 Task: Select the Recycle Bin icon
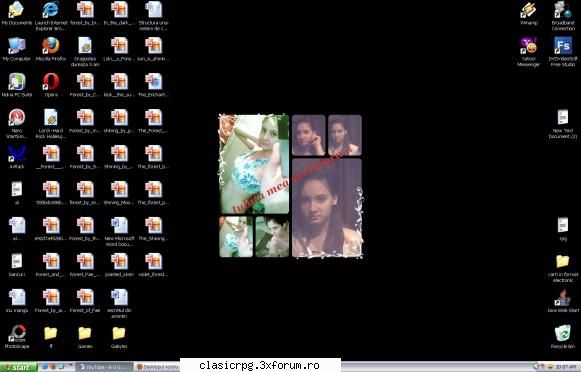[563, 337]
